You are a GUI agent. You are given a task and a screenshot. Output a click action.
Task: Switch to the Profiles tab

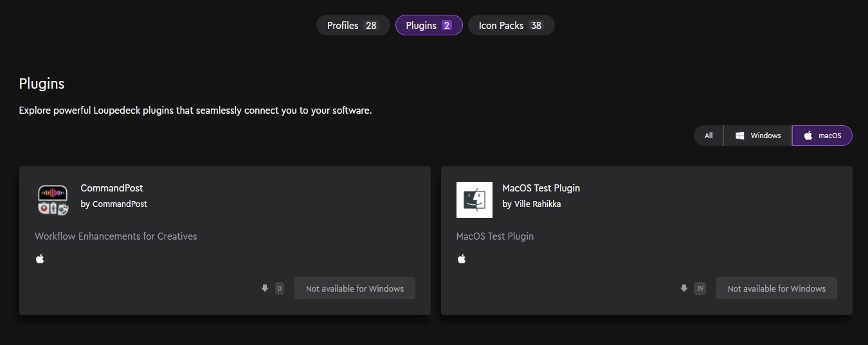tap(353, 25)
